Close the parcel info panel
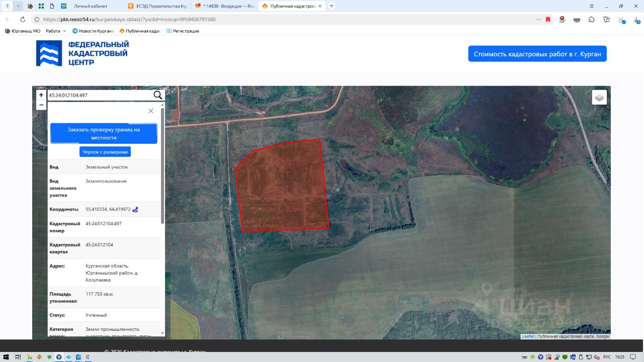The height and width of the screenshot is (362, 644). 150,111
